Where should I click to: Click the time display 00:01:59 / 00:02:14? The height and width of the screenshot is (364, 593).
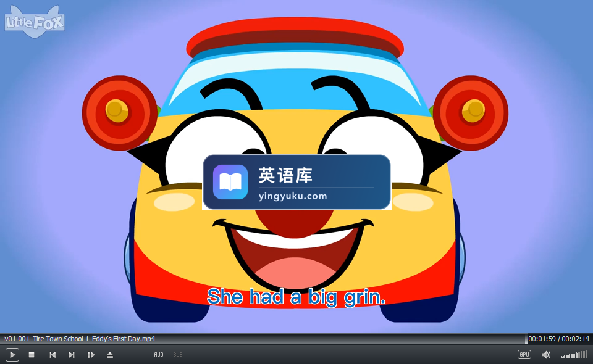pyautogui.click(x=558, y=339)
